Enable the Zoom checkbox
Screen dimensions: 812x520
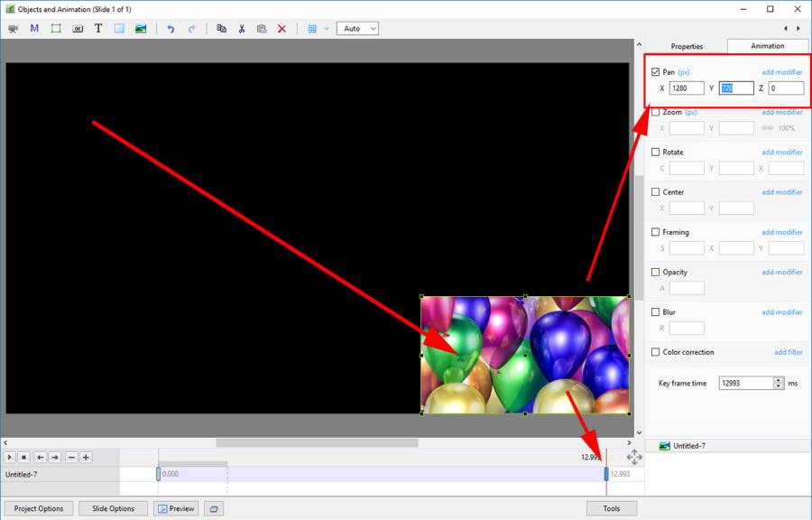click(655, 113)
